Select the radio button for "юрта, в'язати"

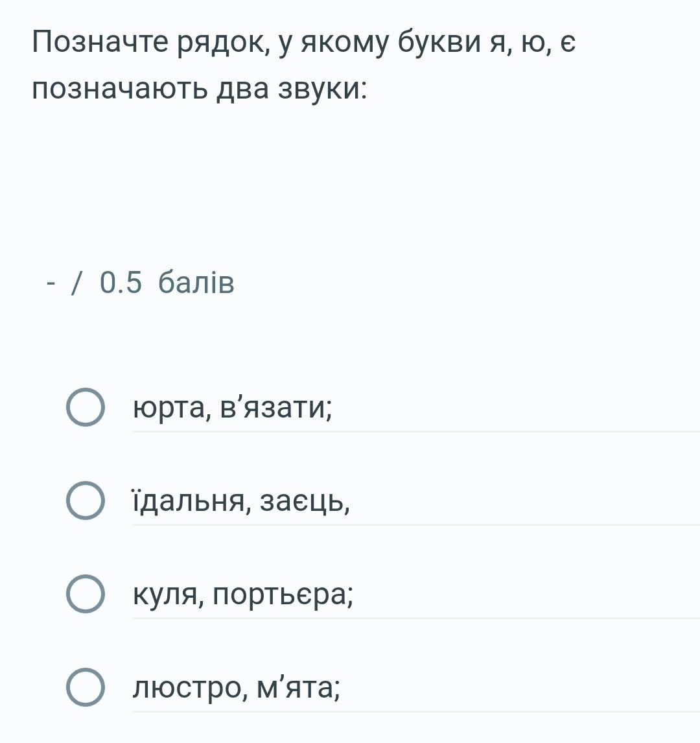pos(85,407)
